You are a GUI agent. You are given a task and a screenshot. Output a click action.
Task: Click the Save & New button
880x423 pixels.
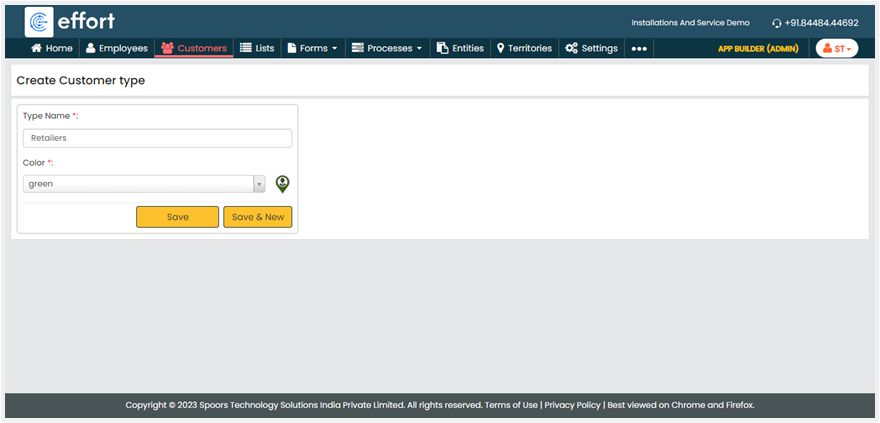coord(257,217)
